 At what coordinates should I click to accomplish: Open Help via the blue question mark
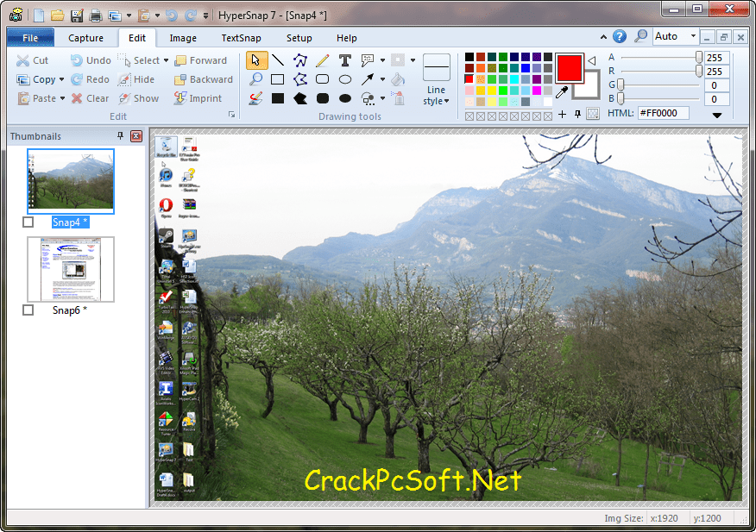(620, 36)
